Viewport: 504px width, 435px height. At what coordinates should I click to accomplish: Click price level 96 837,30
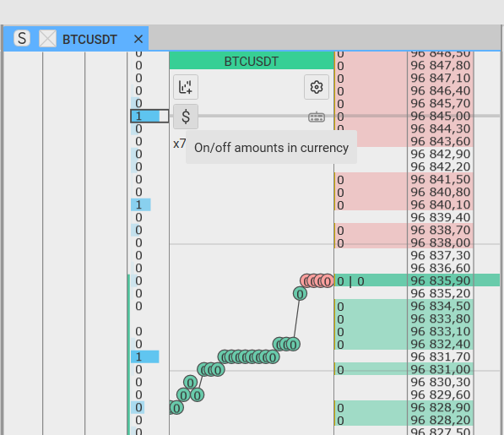[441, 255]
